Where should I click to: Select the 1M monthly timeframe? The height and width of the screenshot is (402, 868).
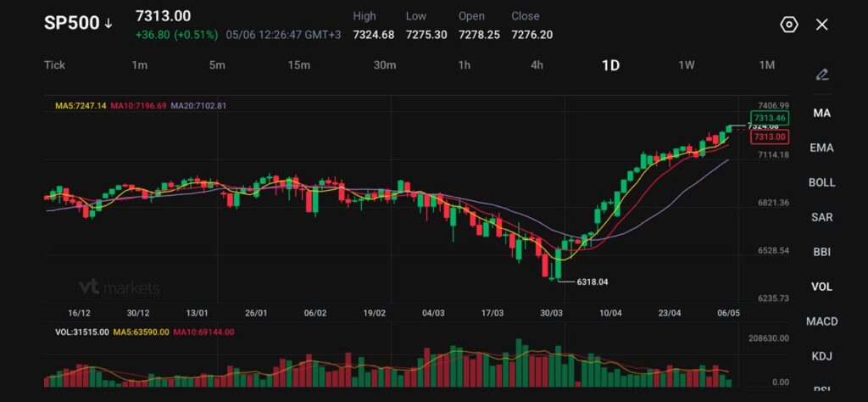tap(766, 65)
